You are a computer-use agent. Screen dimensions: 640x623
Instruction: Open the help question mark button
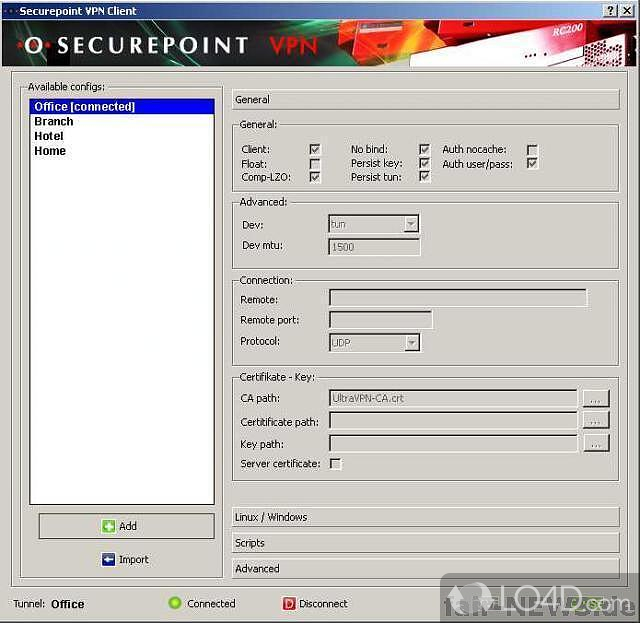(x=610, y=11)
